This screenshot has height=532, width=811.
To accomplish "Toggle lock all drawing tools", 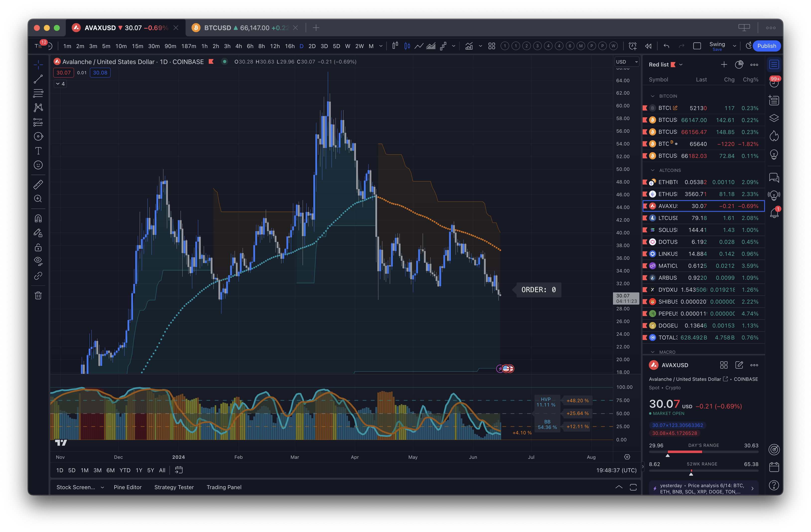I will pyautogui.click(x=38, y=247).
